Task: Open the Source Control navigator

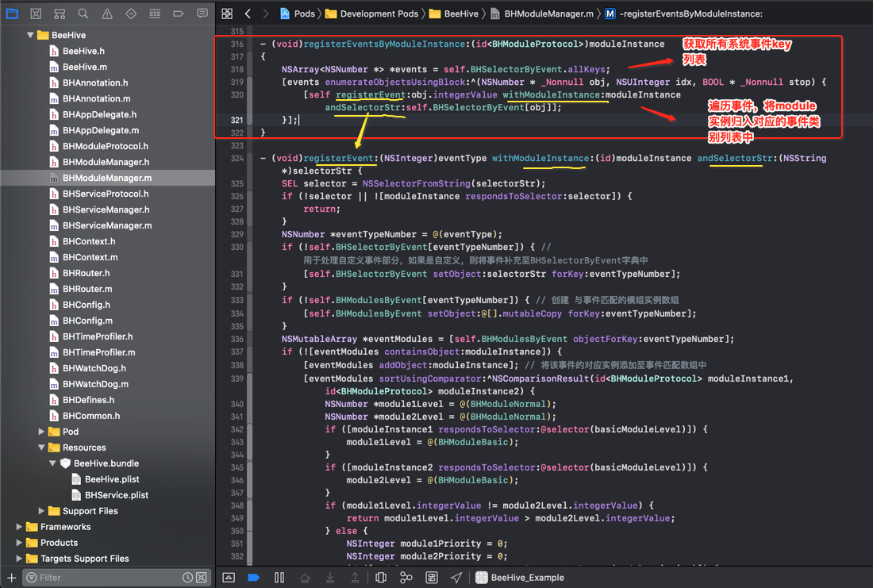Action: click(x=36, y=13)
